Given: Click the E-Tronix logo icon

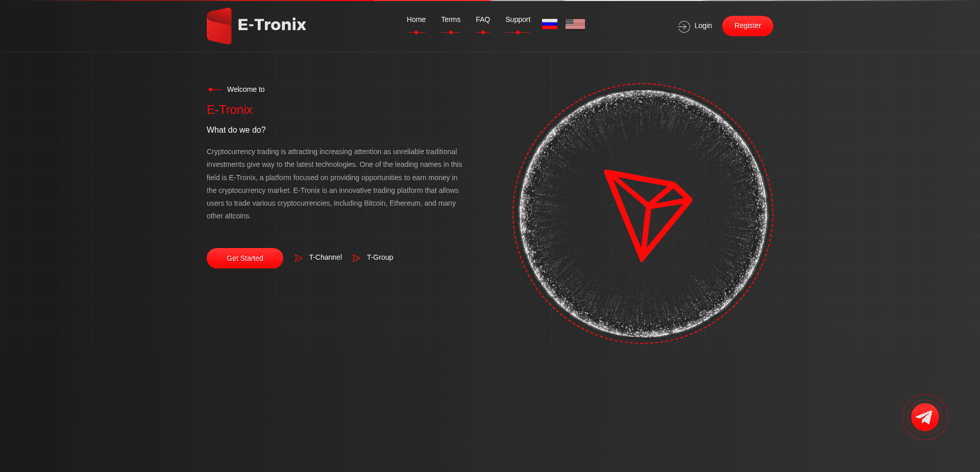Looking at the screenshot, I should (x=219, y=26).
